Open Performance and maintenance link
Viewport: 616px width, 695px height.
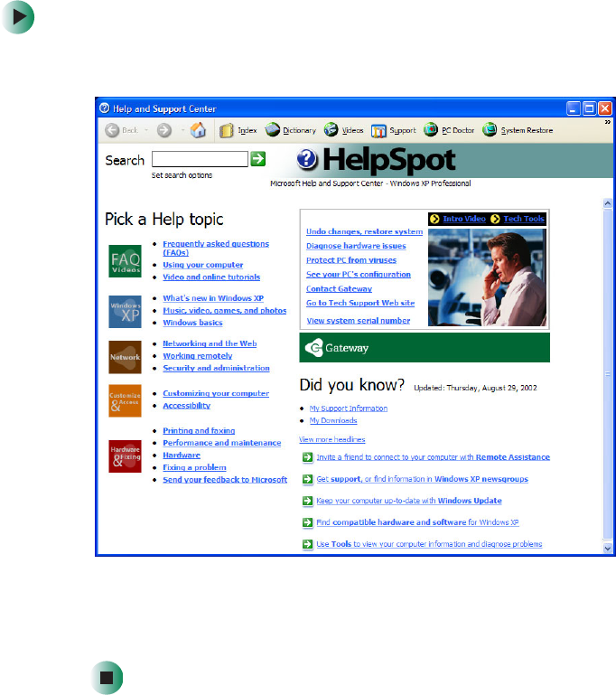point(222,443)
